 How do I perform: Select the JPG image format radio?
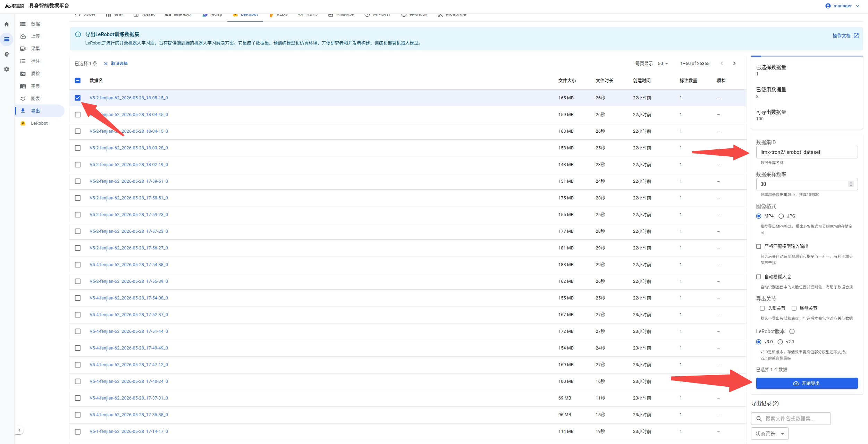(x=781, y=216)
